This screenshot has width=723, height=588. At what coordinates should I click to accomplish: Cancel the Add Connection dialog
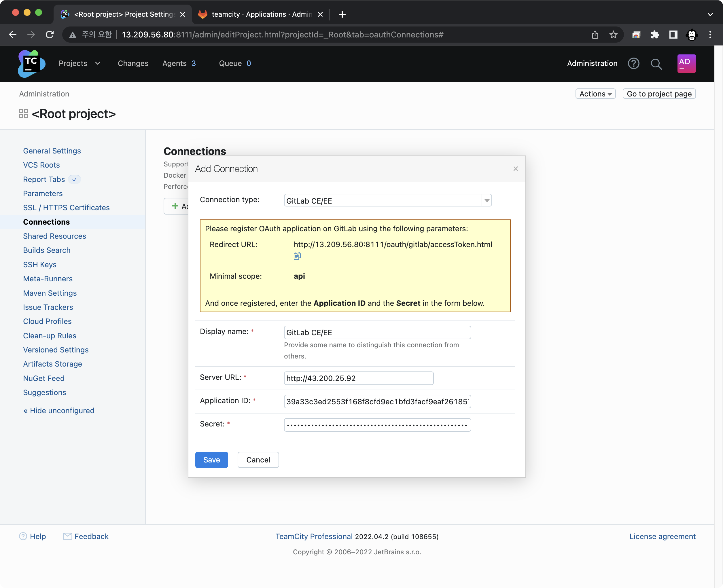pos(258,460)
